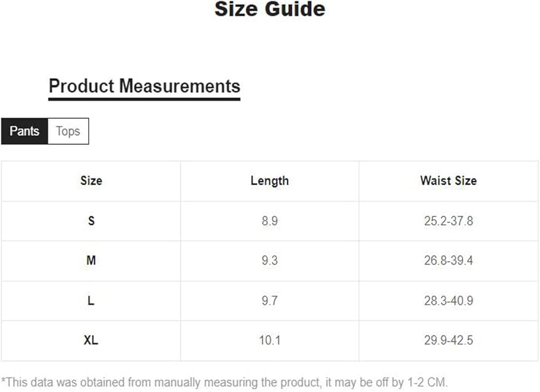Switch to the Tops tab

[68, 131]
